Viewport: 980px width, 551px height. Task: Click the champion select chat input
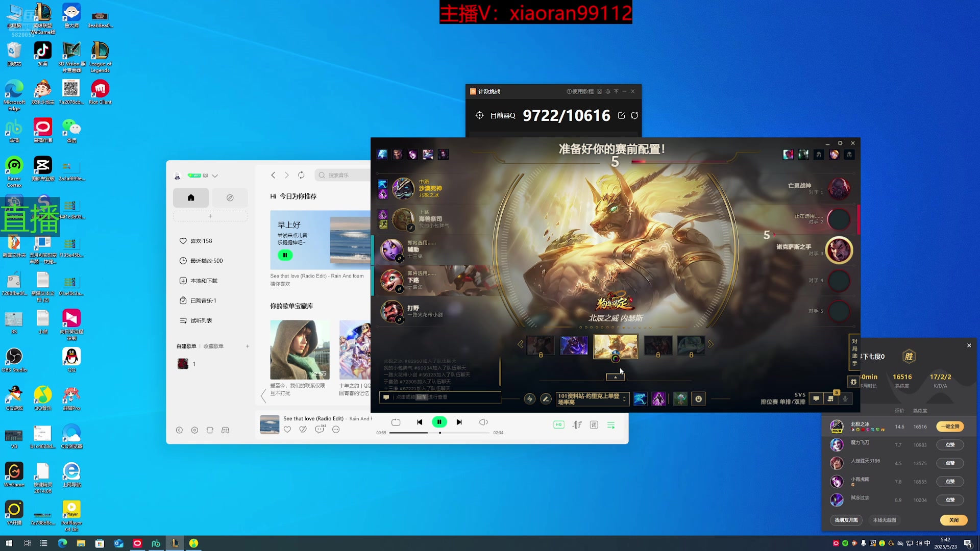tap(440, 397)
